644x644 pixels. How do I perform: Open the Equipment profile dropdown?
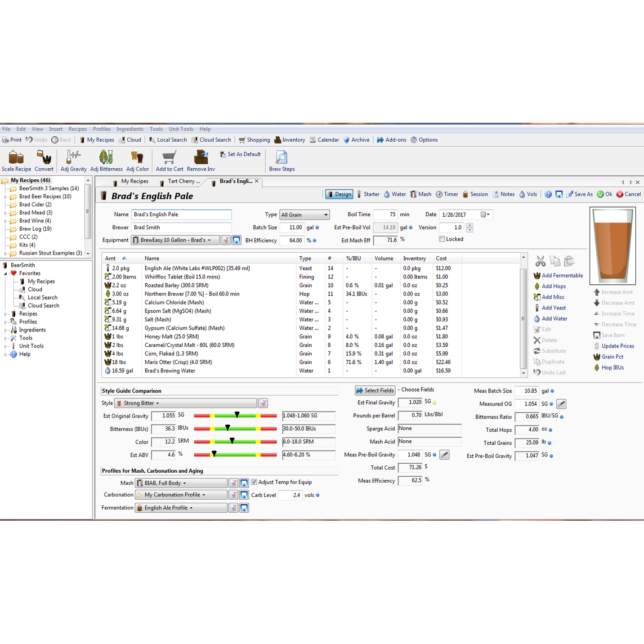click(x=175, y=240)
